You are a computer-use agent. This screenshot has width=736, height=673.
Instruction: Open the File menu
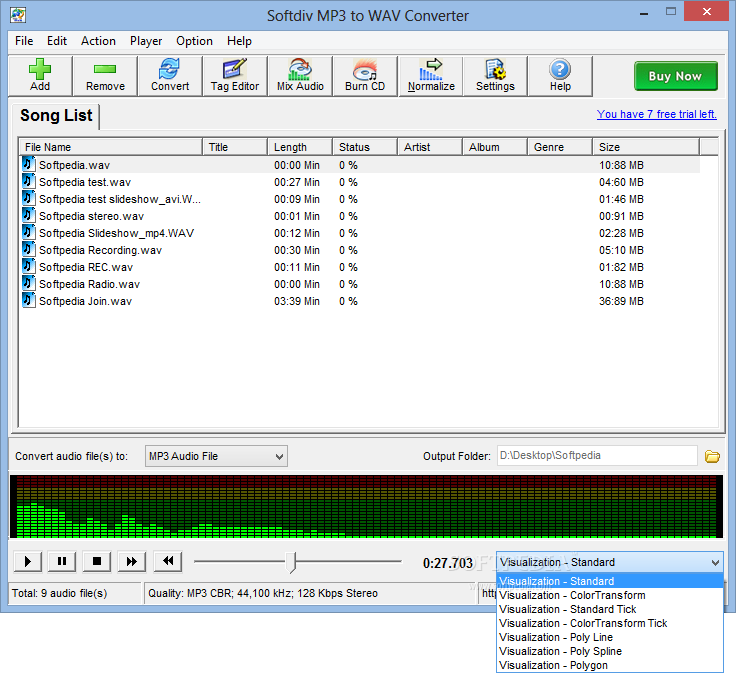24,41
